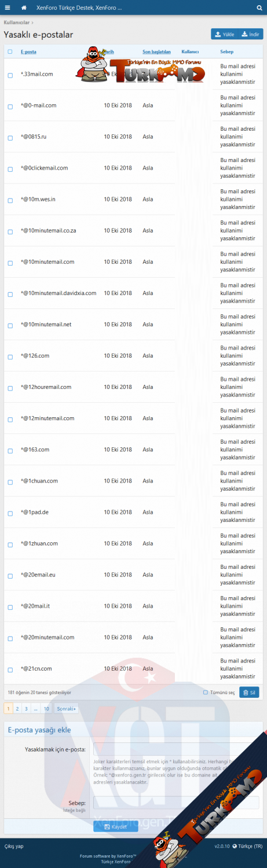Image resolution: width=267 pixels, height=868 pixels.
Task: Click the İndir download button
Action: tap(251, 34)
